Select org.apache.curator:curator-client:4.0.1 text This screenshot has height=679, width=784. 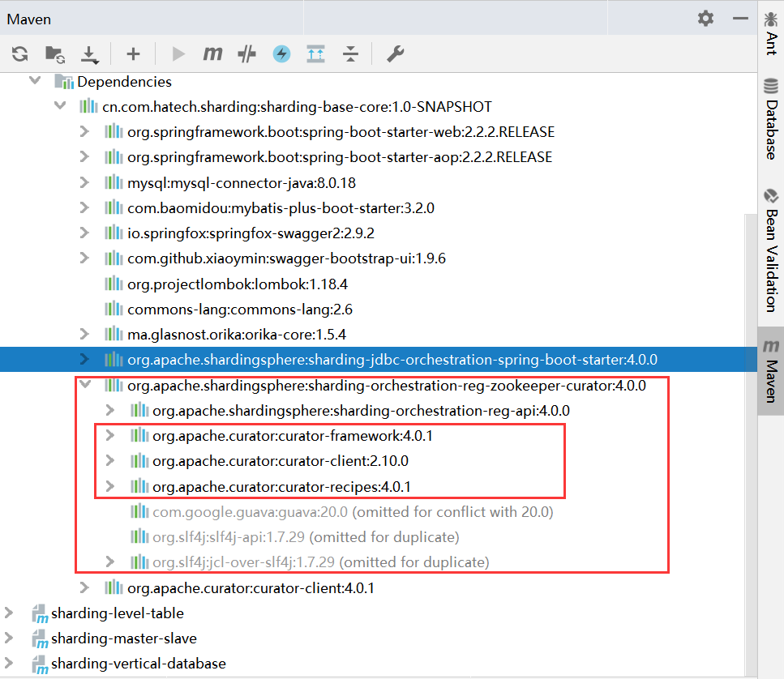coord(251,588)
